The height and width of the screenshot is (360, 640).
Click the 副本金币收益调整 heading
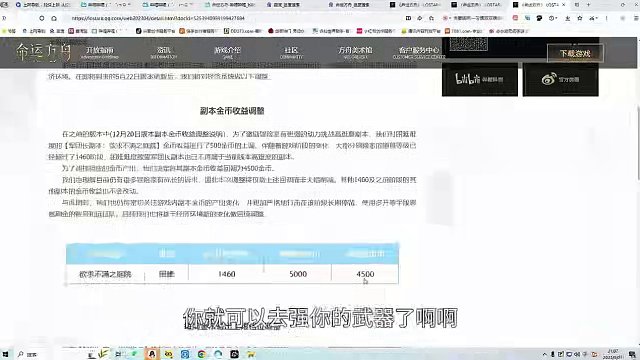coord(232,111)
